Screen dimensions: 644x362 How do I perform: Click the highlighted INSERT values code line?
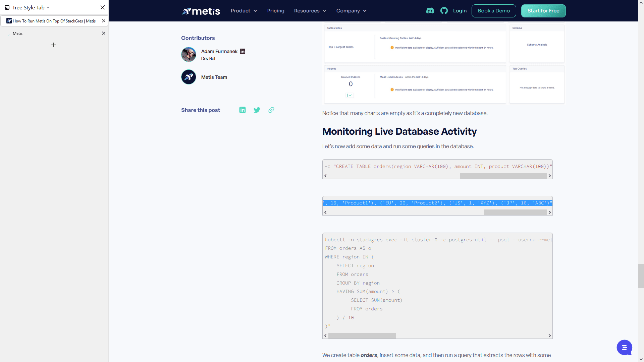(437, 203)
